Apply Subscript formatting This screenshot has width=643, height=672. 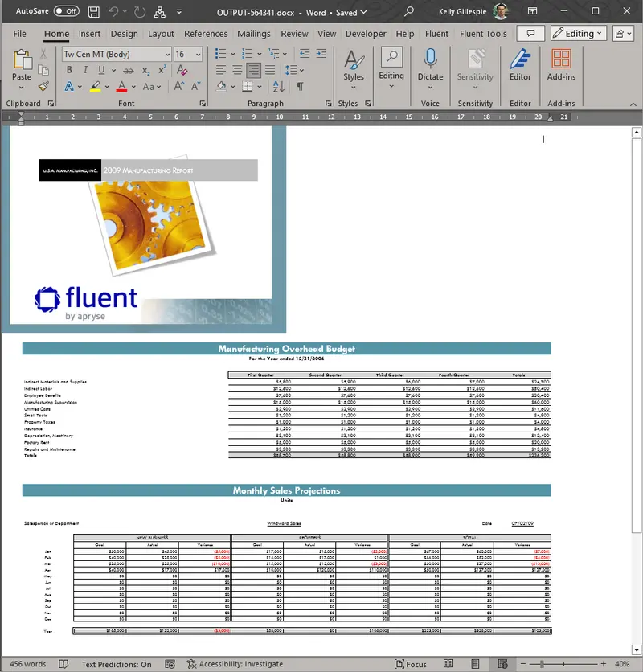tap(146, 70)
